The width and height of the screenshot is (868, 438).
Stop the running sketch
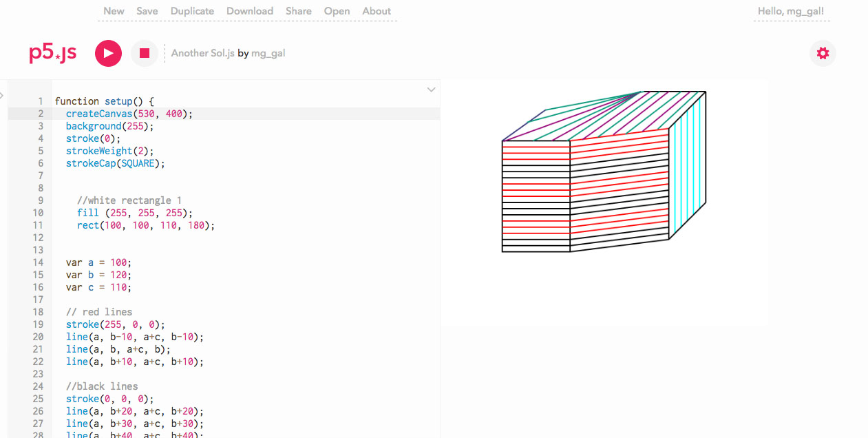coord(145,53)
